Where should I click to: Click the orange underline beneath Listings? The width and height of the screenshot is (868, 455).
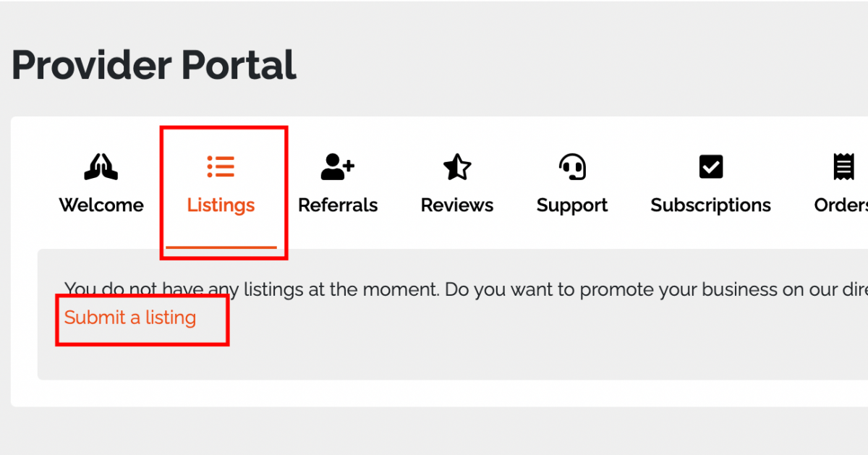221,247
